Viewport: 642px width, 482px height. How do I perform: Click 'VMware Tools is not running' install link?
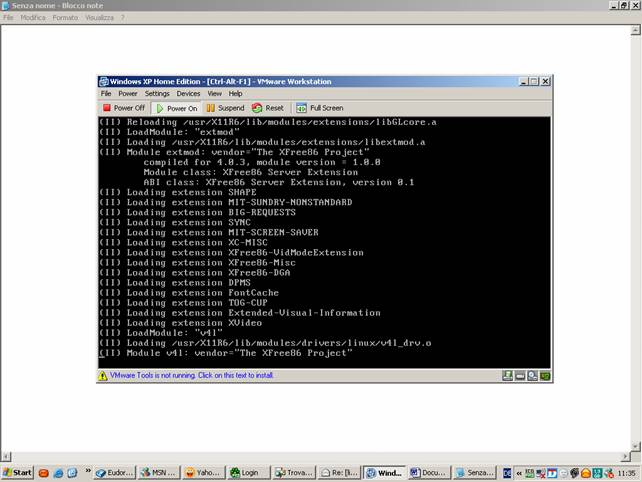(191, 375)
